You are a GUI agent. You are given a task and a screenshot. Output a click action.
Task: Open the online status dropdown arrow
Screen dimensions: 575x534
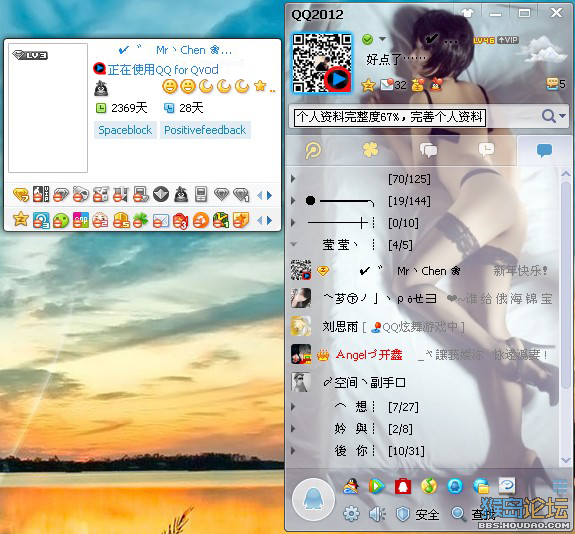(382, 39)
